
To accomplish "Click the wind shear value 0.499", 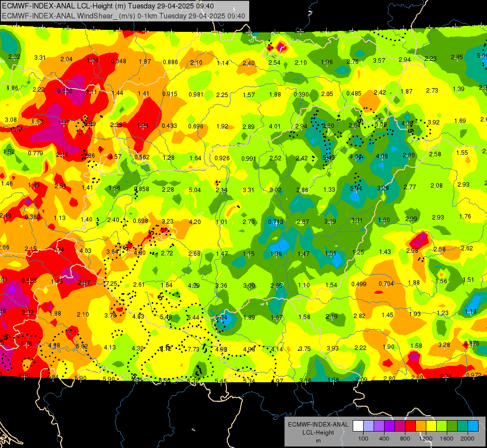I will coord(359,284).
